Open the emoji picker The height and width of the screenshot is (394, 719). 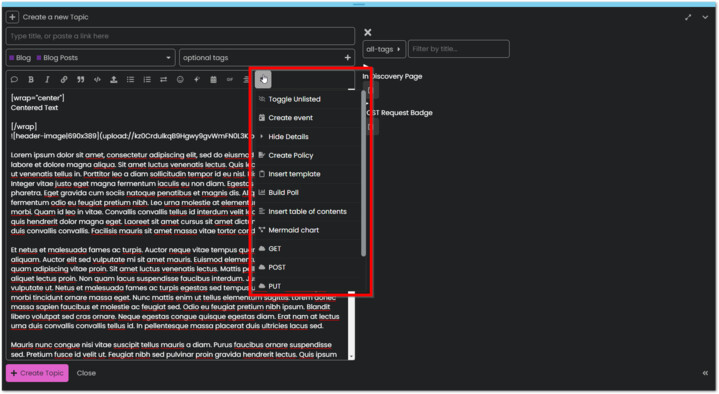180,79
